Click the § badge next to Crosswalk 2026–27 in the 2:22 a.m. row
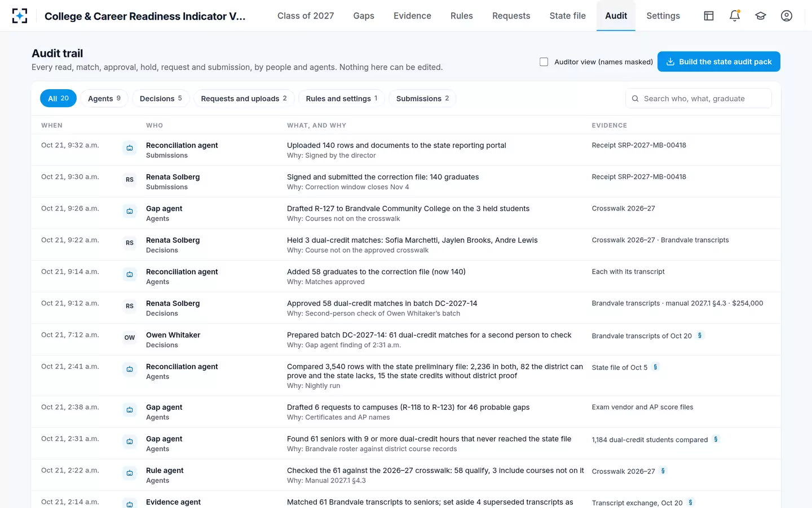The width and height of the screenshot is (812, 508). tap(663, 471)
